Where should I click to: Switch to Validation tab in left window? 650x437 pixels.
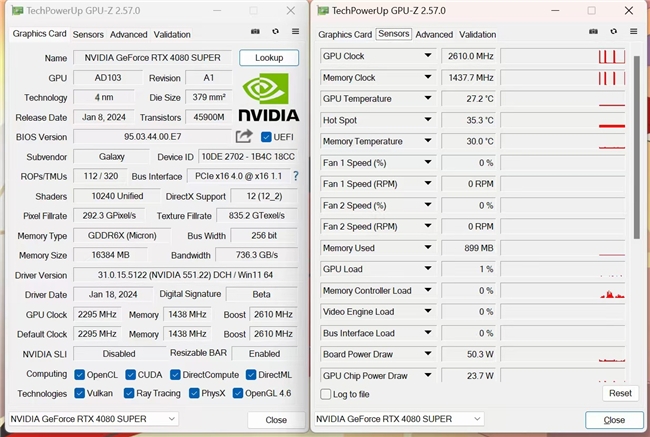pyautogui.click(x=172, y=34)
